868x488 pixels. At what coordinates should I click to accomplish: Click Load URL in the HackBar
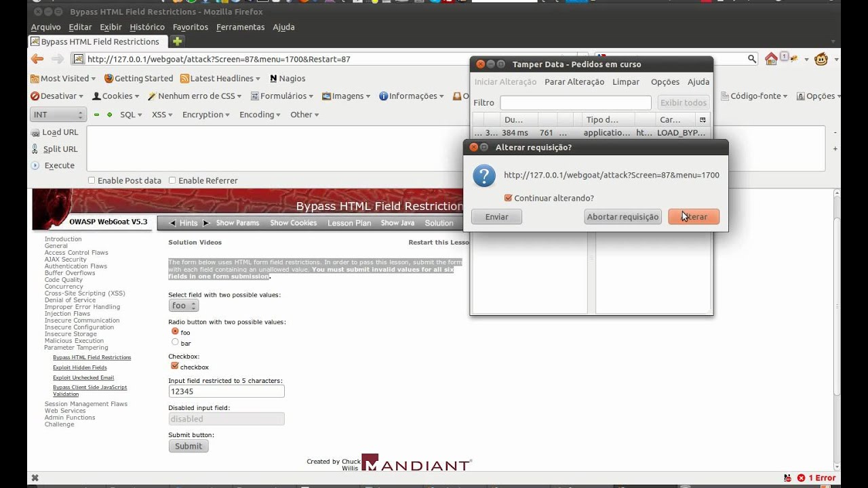pos(55,132)
